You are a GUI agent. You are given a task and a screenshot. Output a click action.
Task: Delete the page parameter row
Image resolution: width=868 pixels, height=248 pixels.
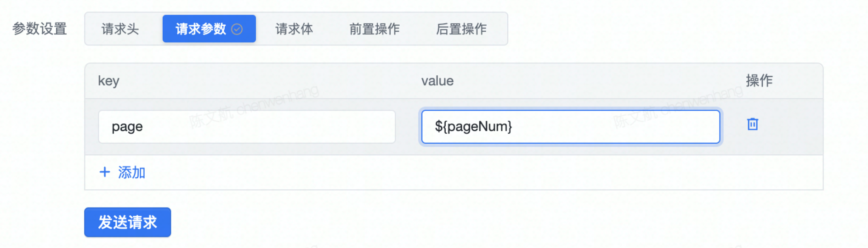752,124
